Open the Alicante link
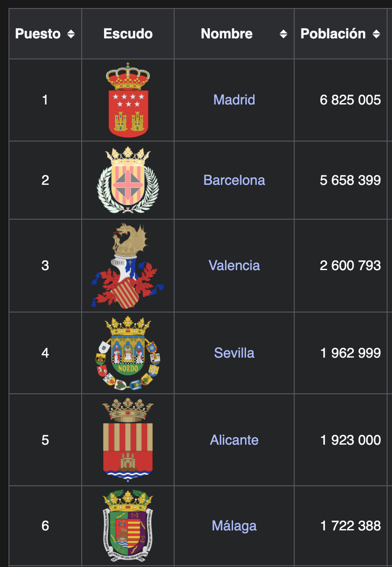This screenshot has width=392, height=567. 234,440
